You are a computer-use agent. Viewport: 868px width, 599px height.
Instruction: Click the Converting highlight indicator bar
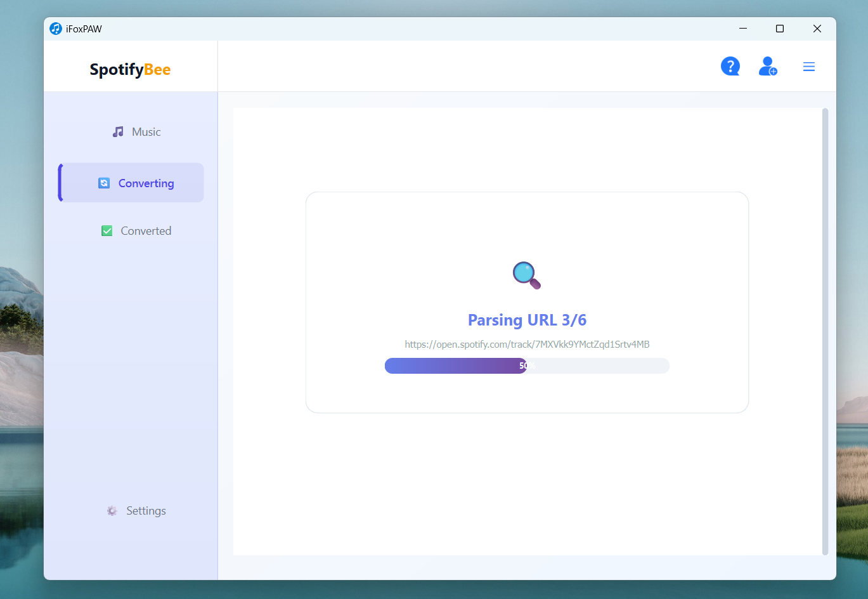tap(59, 183)
